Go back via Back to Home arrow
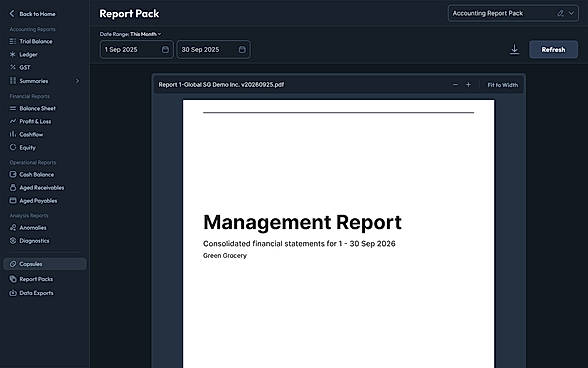This screenshot has width=588, height=368. click(x=12, y=14)
